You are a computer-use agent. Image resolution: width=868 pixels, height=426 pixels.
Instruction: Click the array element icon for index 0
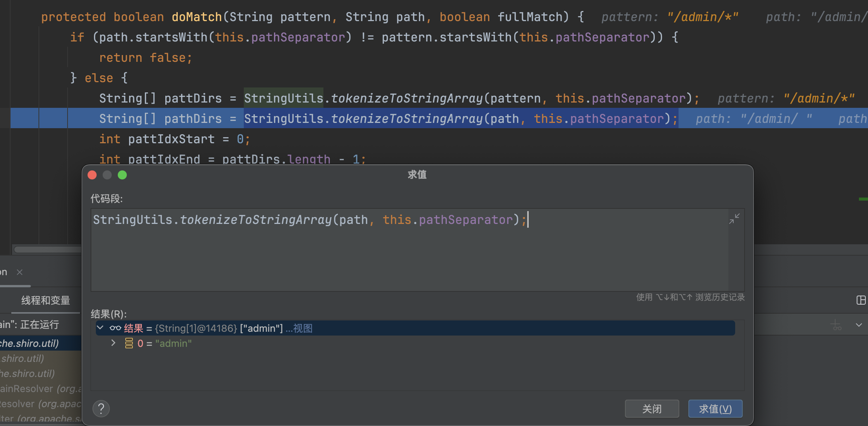(x=129, y=343)
